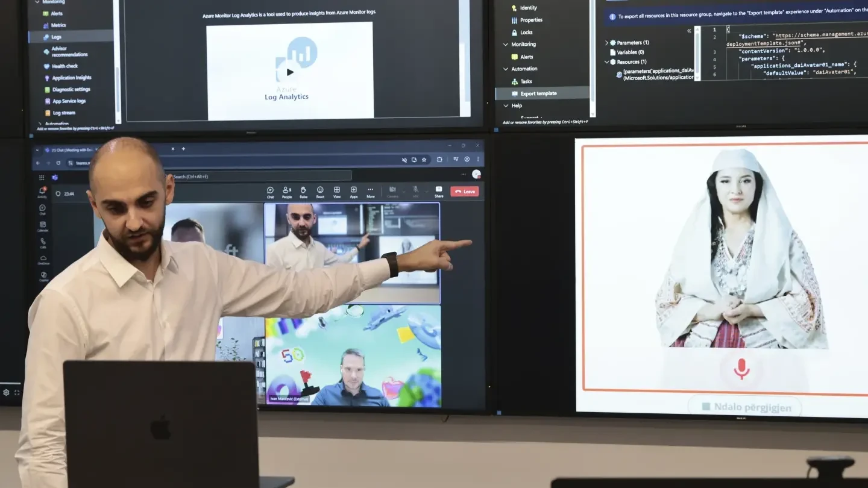Bookmark page with the star icon
This screenshot has width=868, height=488.
tap(424, 160)
